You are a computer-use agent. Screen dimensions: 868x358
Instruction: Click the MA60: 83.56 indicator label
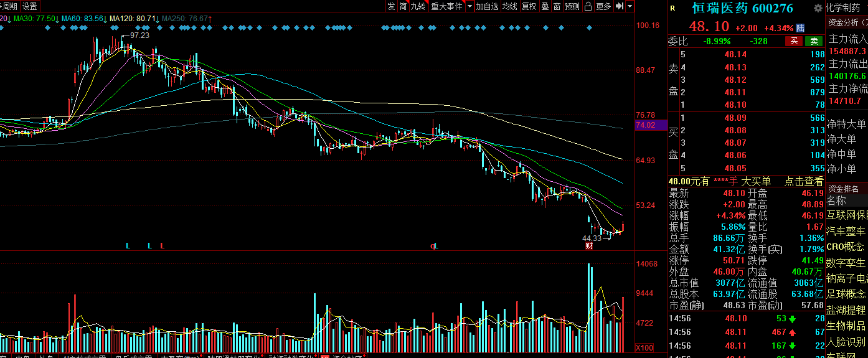(83, 19)
